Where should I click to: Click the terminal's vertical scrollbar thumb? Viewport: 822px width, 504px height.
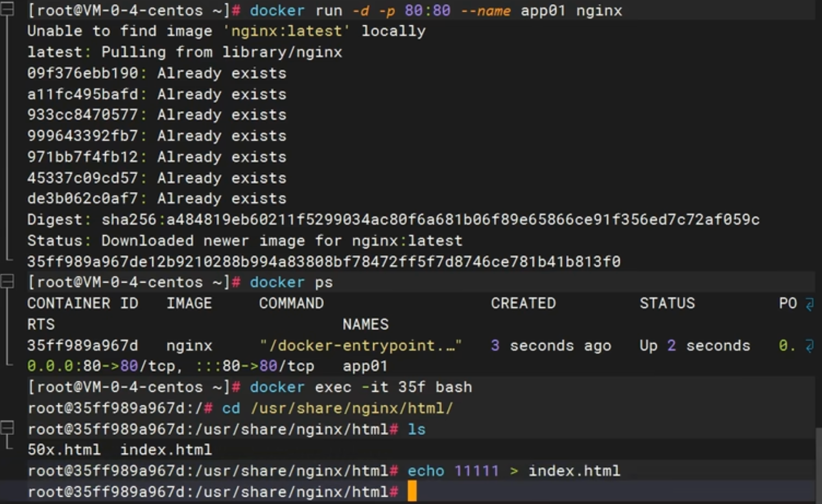[819, 465]
